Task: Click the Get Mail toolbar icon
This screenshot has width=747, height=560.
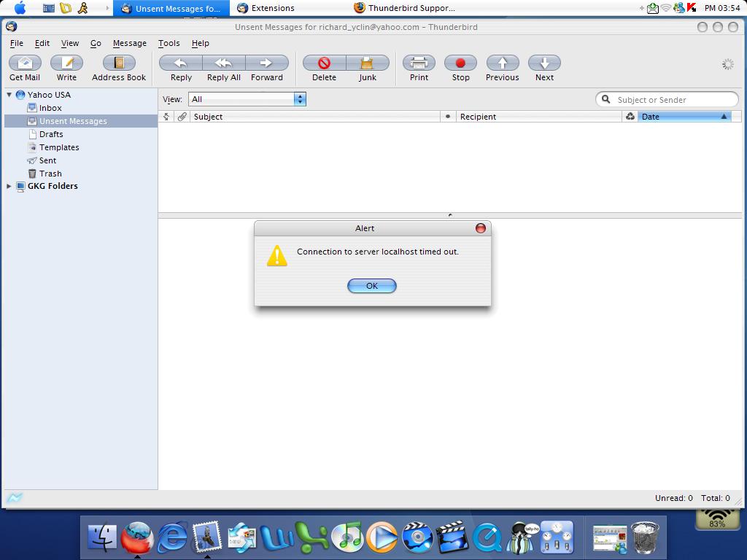Action: click(25, 63)
